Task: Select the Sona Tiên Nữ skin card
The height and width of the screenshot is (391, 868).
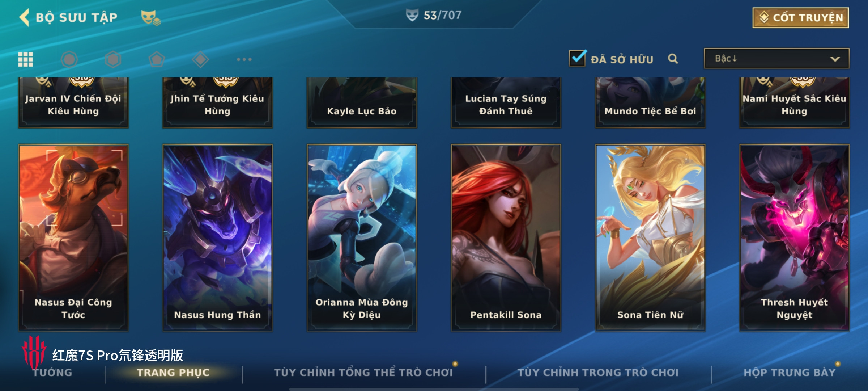Action: pos(650,238)
